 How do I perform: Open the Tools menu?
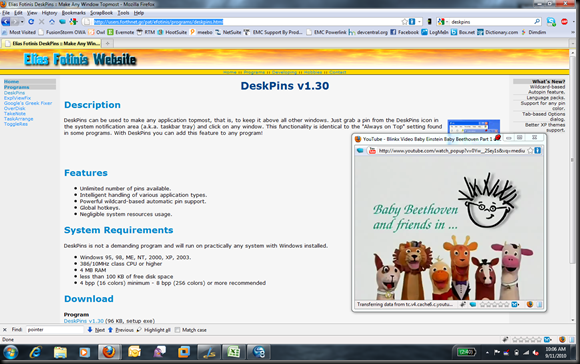click(x=123, y=13)
